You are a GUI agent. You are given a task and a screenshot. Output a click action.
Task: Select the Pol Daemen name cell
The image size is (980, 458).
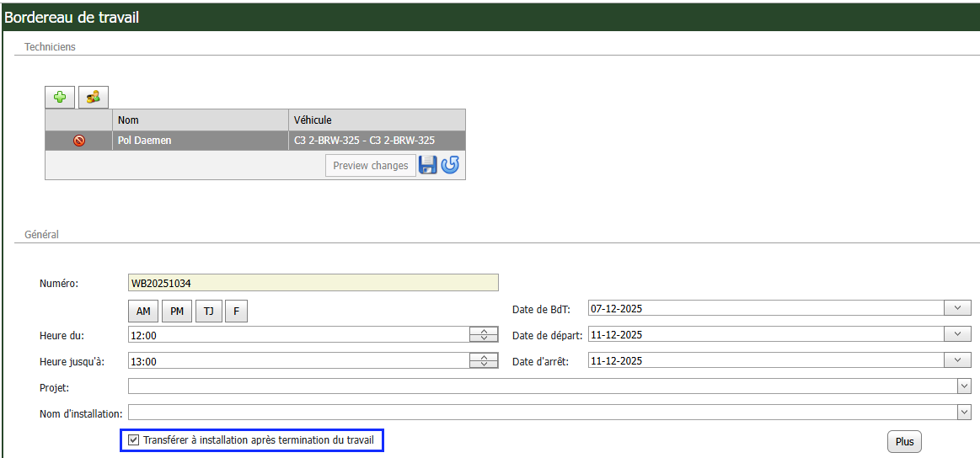201,141
